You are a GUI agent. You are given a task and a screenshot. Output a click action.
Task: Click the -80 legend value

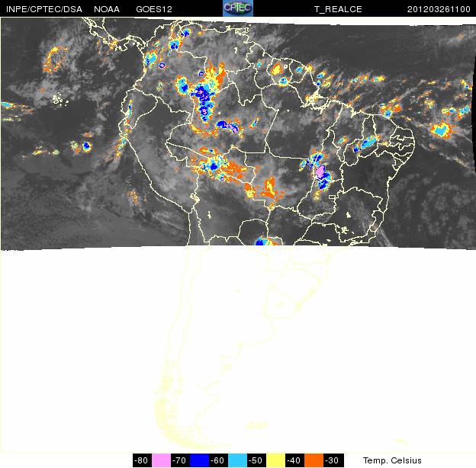click(141, 460)
